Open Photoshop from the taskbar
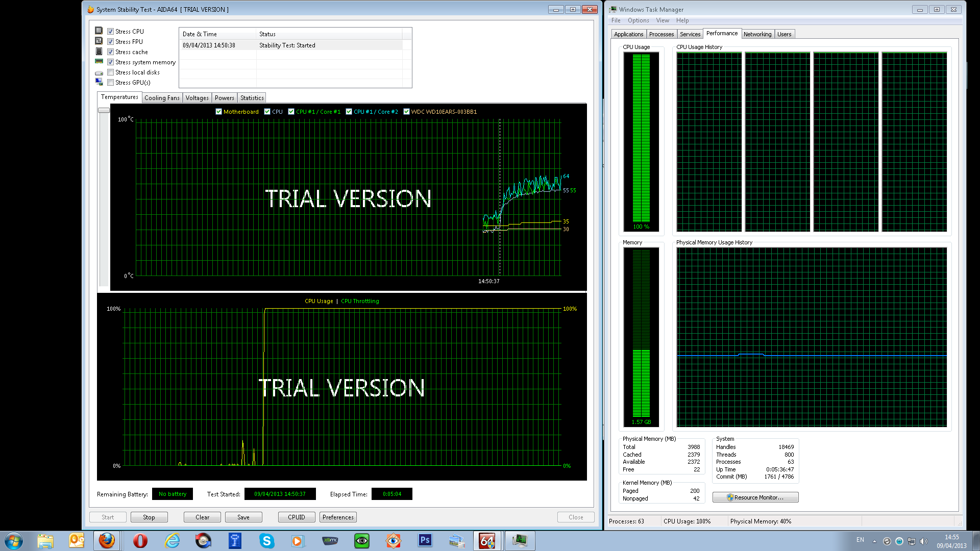 pyautogui.click(x=425, y=540)
